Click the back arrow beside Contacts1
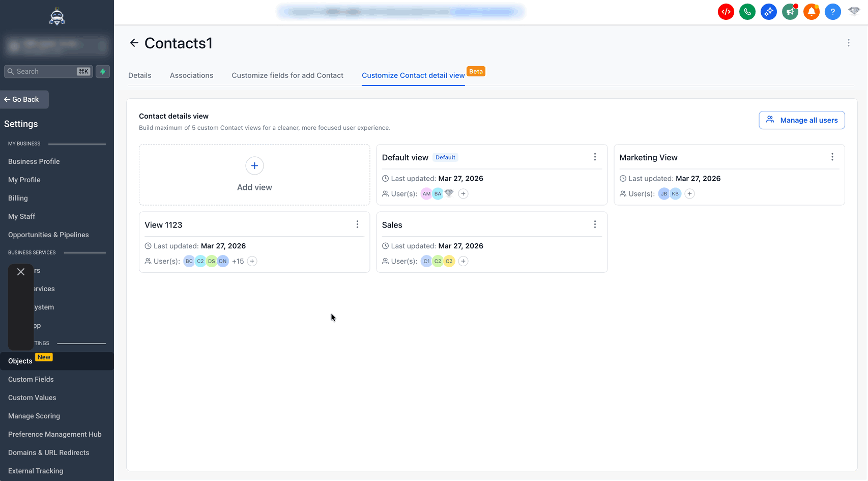The height and width of the screenshot is (481, 868). [x=134, y=43]
